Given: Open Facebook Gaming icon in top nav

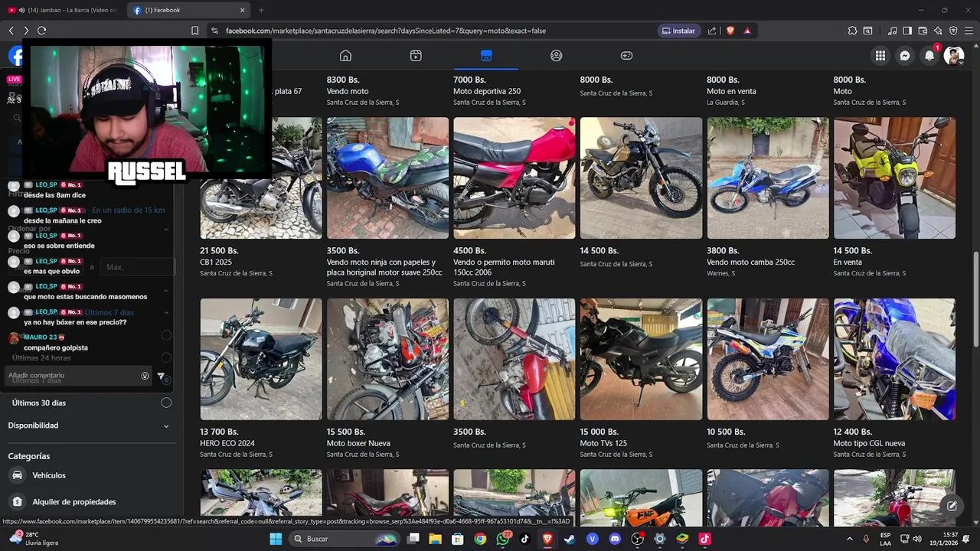Looking at the screenshot, I should [x=626, y=56].
